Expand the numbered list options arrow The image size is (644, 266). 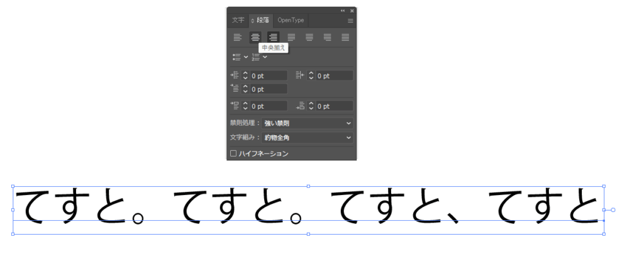[x=265, y=57]
